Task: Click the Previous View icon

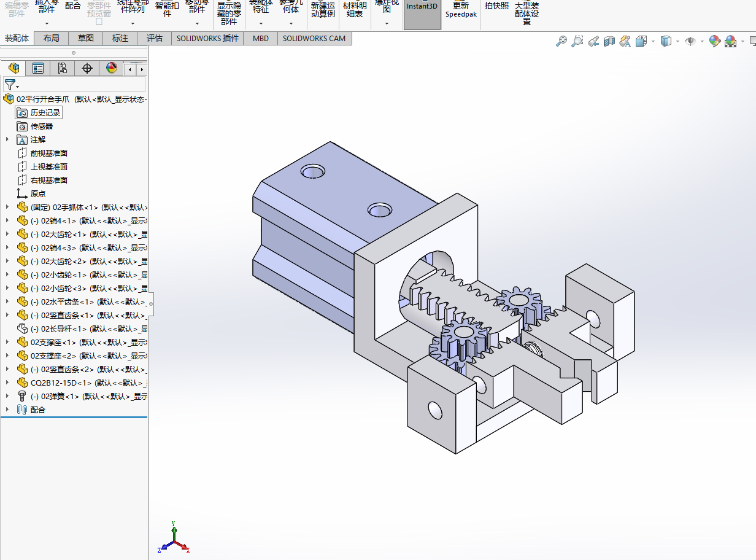Action: (x=593, y=42)
